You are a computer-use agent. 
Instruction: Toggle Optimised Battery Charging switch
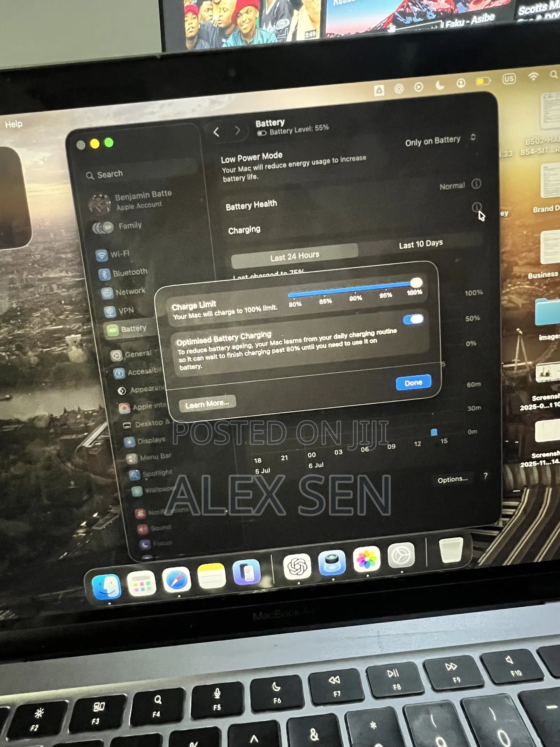(413, 319)
